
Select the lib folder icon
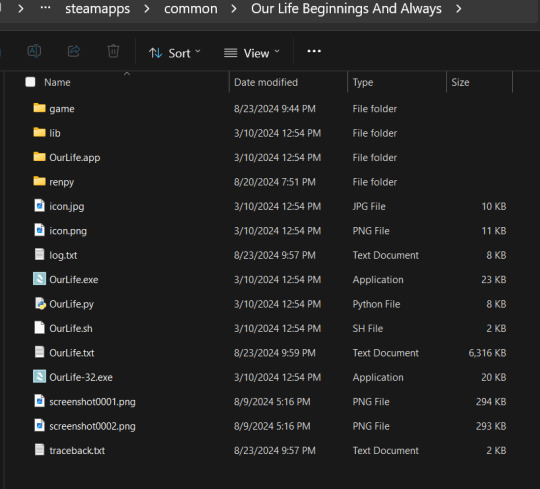click(40, 133)
